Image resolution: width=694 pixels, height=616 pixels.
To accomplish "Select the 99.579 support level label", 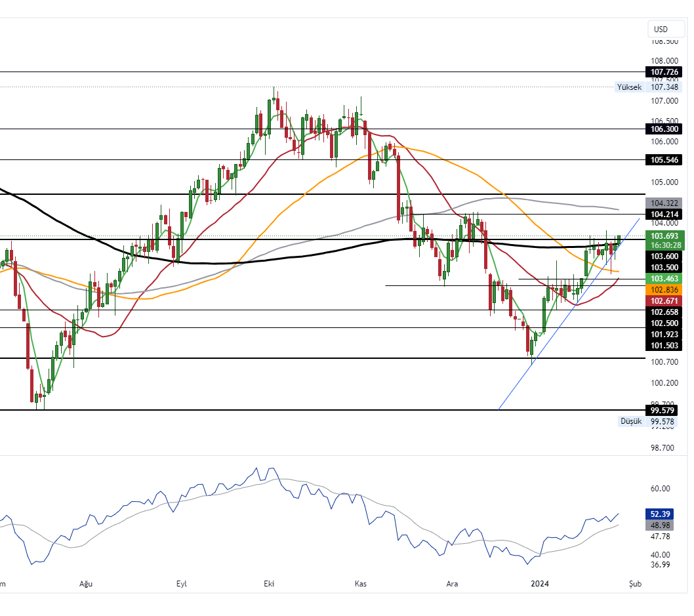I will coord(664,410).
